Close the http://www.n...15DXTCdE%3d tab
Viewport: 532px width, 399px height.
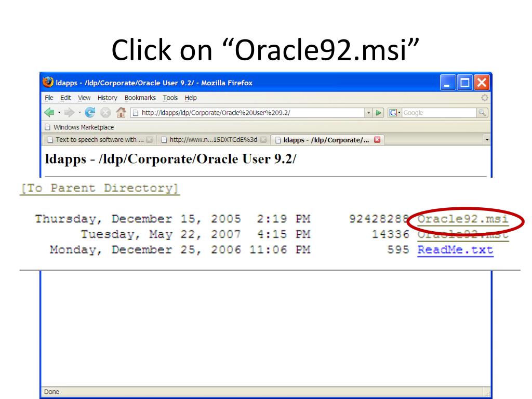[263, 140]
